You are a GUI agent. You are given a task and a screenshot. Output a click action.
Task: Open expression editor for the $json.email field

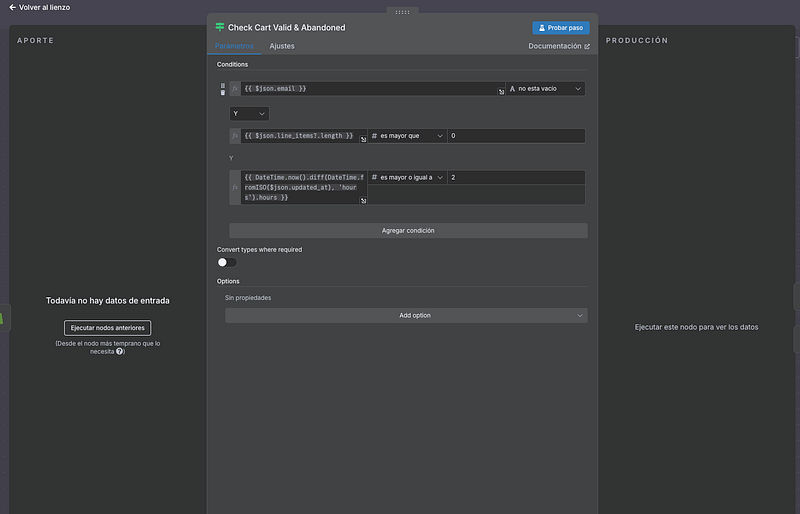point(501,91)
